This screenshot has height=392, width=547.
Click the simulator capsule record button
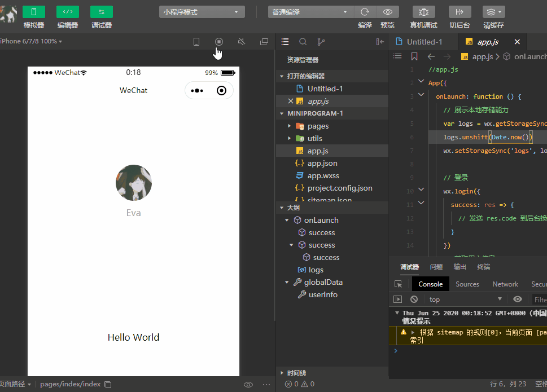pyautogui.click(x=222, y=90)
